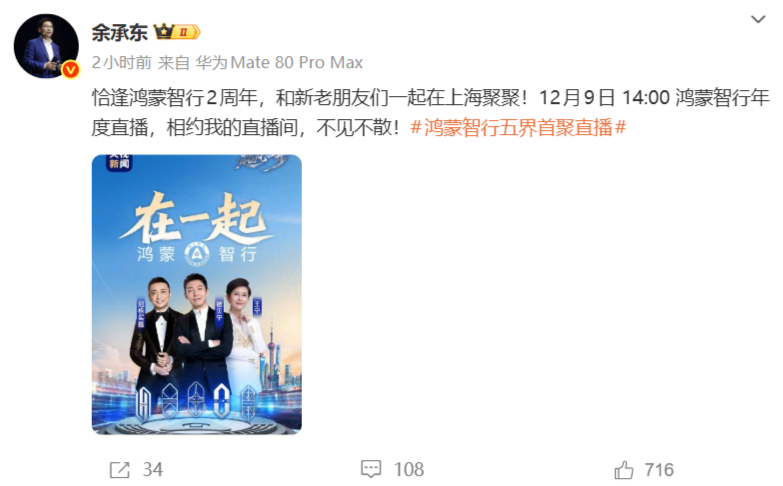Open comments with the speech bubble icon
Image resolution: width=783 pixels, height=486 pixels.
371,469
